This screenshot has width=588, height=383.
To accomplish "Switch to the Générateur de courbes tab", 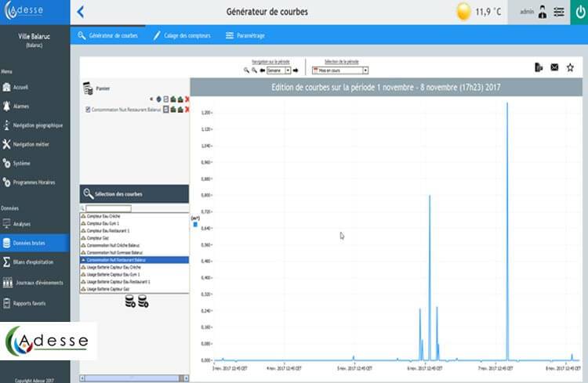I will 108,35.
